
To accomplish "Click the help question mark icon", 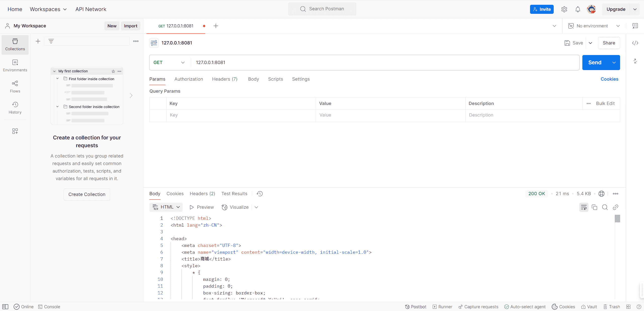I will point(639,307).
